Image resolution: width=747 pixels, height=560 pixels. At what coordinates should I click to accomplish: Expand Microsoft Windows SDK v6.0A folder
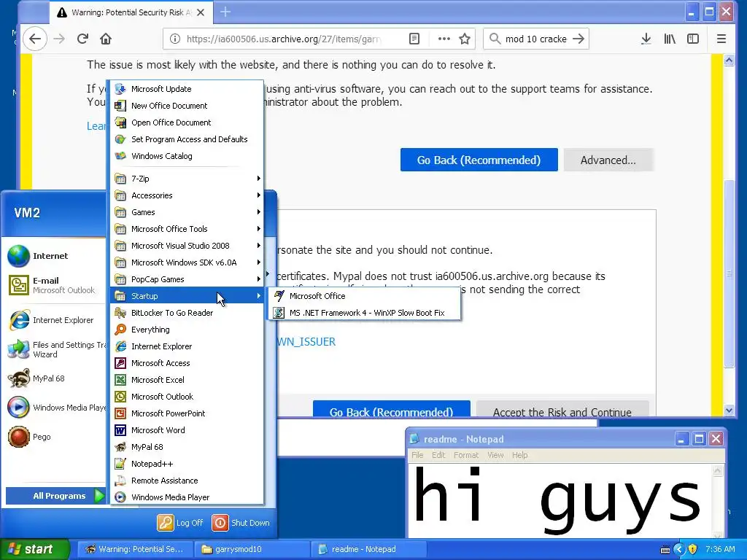coord(187,262)
